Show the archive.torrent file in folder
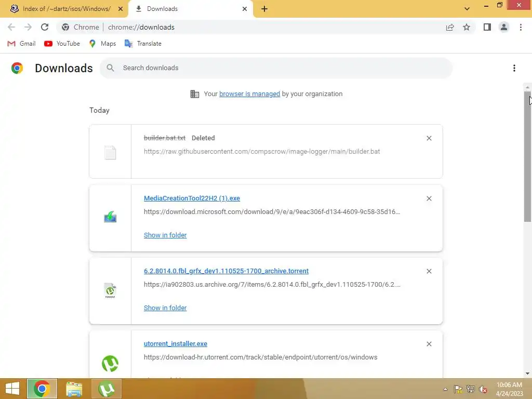 pyautogui.click(x=165, y=308)
